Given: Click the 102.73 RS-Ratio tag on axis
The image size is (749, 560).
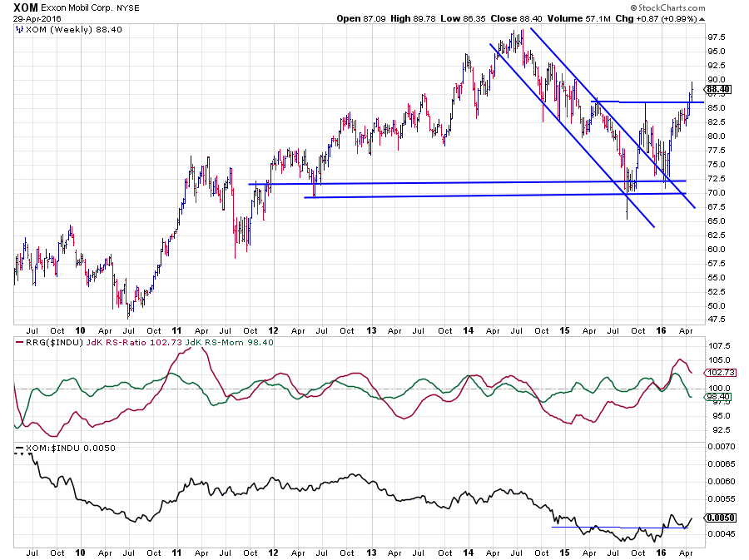Looking at the screenshot, I should pos(721,373).
